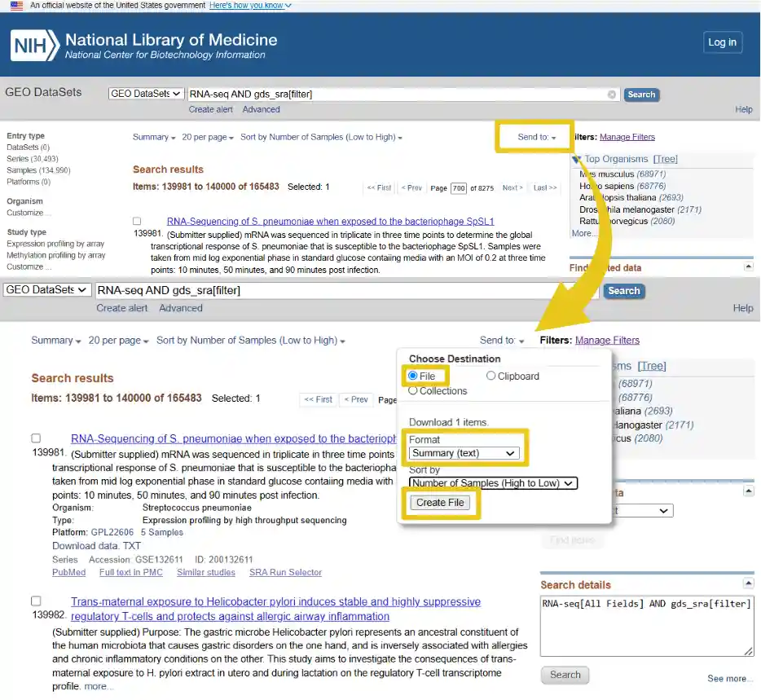The image size is (761, 700).
Task: Select the Collections radio button
Action: coord(413,391)
